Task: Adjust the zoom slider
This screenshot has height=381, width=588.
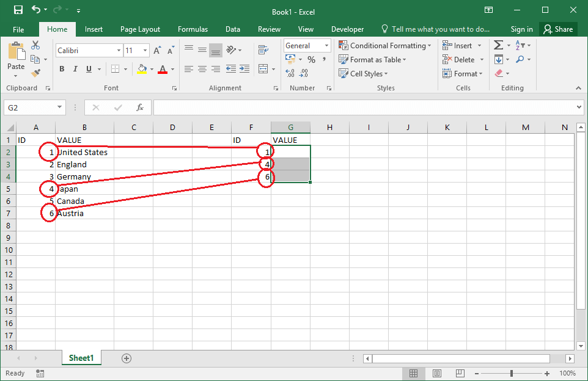Action: point(512,372)
